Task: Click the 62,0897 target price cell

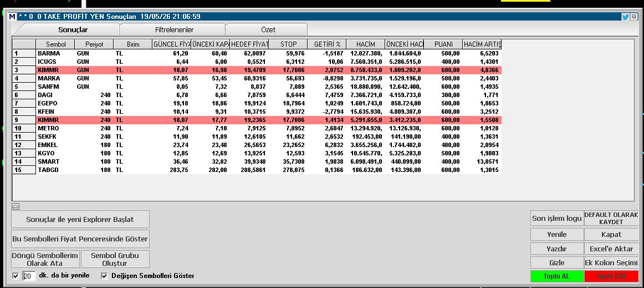Action: 249,53
